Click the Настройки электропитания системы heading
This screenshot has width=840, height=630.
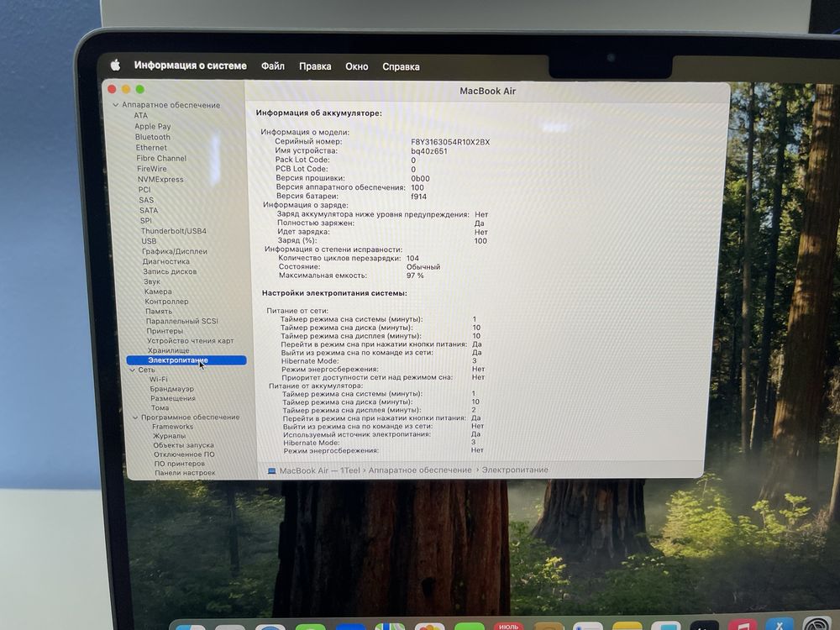point(334,293)
